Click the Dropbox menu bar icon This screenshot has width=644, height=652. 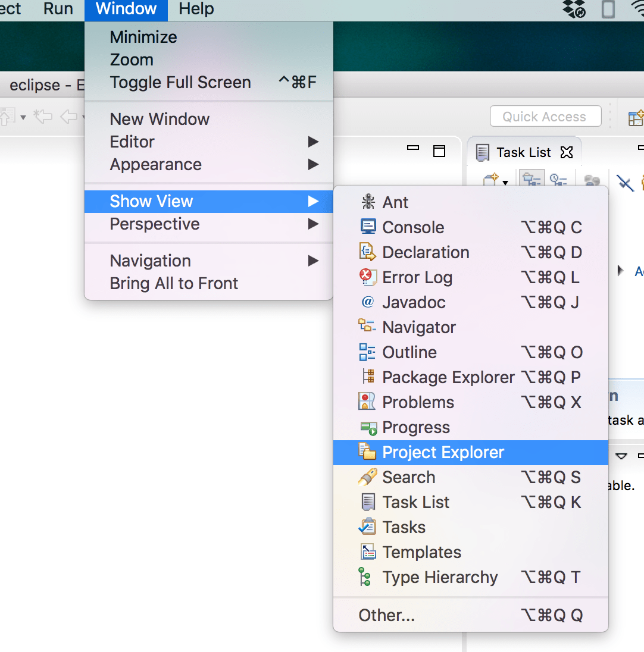click(x=574, y=9)
